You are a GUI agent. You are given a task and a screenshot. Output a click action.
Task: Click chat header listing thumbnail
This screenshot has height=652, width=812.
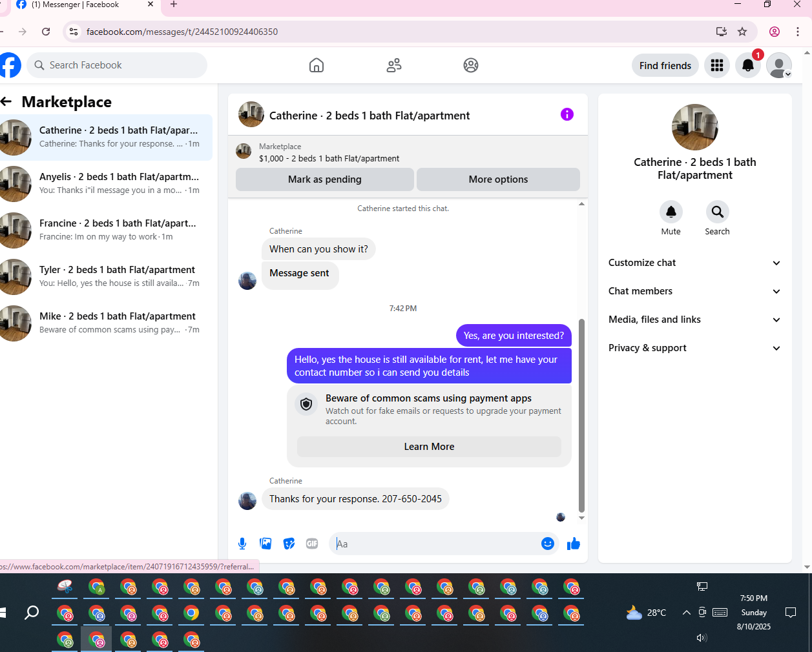[251, 114]
